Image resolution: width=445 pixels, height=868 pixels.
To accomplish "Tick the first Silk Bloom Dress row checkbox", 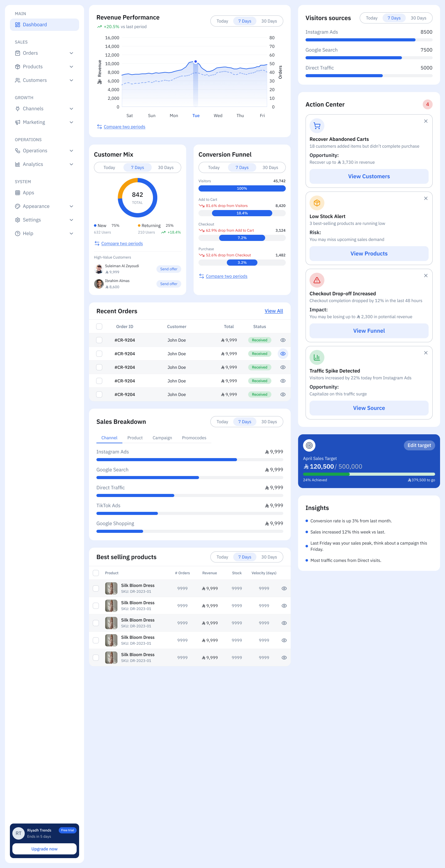I will coord(96,588).
